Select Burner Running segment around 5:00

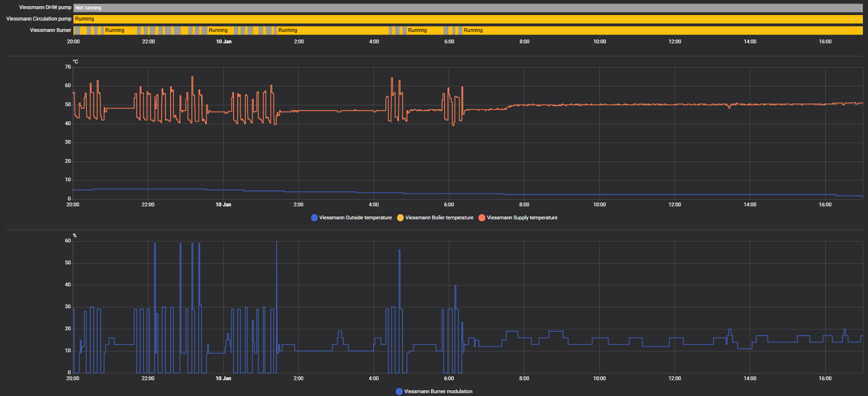[425, 30]
